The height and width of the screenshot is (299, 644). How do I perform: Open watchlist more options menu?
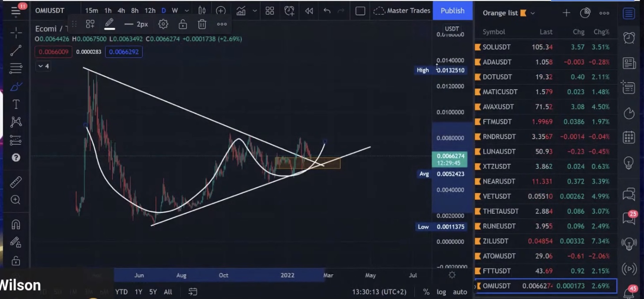604,13
